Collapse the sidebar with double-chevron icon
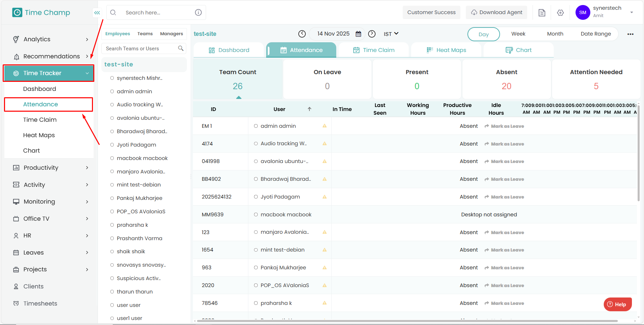The width and height of the screenshot is (644, 325). click(x=97, y=13)
